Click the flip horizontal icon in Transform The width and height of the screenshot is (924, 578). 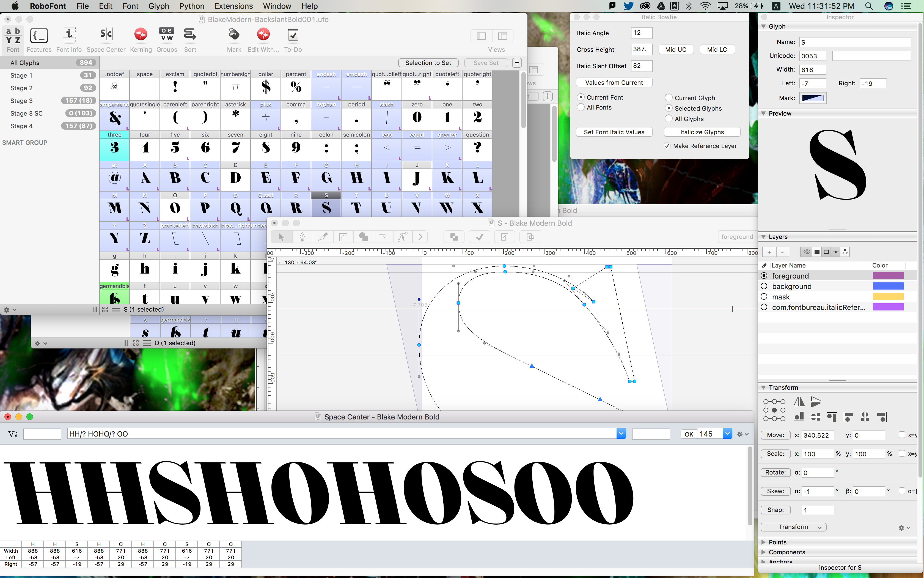pos(799,402)
